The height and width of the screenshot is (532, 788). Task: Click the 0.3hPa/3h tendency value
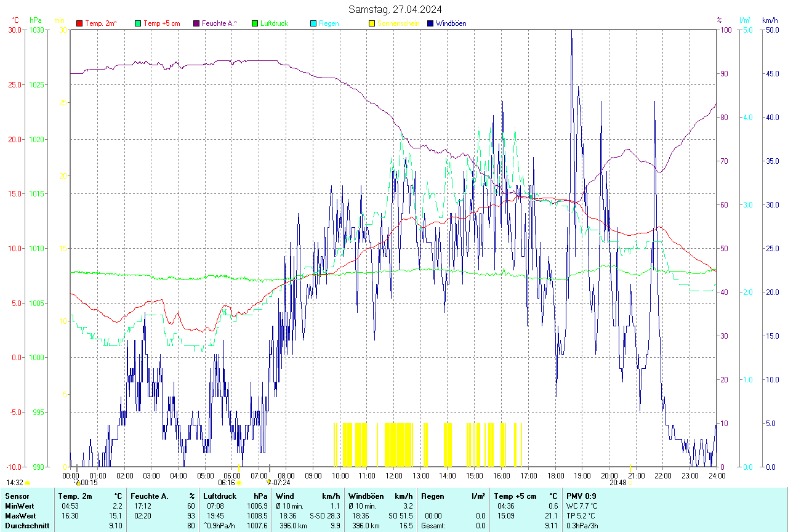(x=584, y=526)
